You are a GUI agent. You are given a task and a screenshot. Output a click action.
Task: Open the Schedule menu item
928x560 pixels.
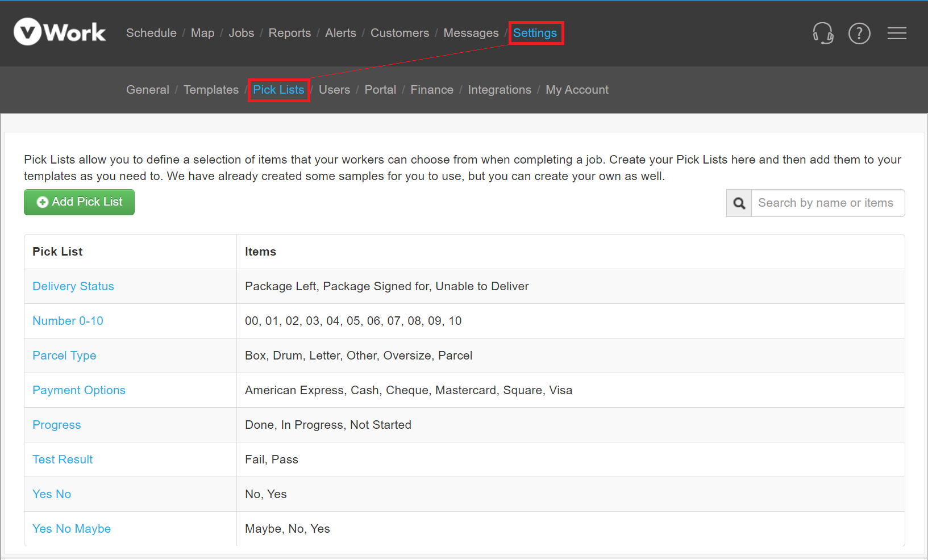point(151,33)
